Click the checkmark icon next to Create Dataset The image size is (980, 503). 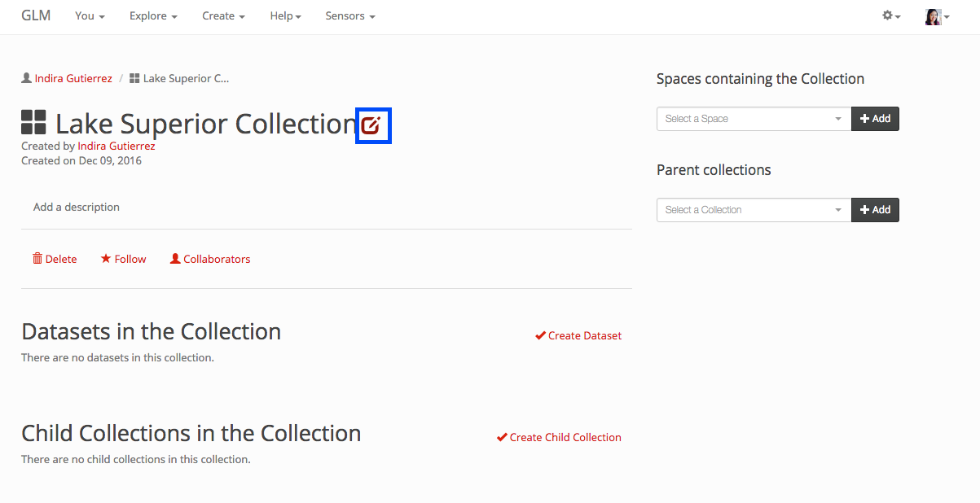[540, 335]
